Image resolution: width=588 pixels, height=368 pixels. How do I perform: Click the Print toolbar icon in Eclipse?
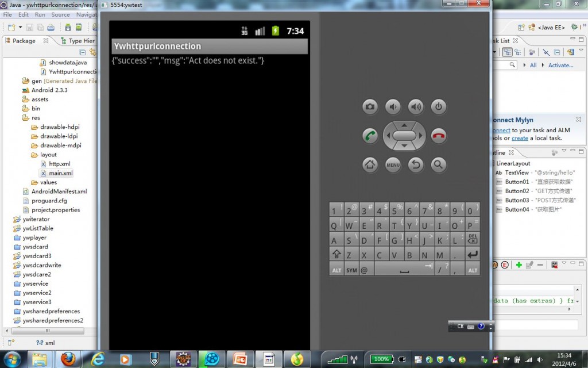pyautogui.click(x=51, y=28)
